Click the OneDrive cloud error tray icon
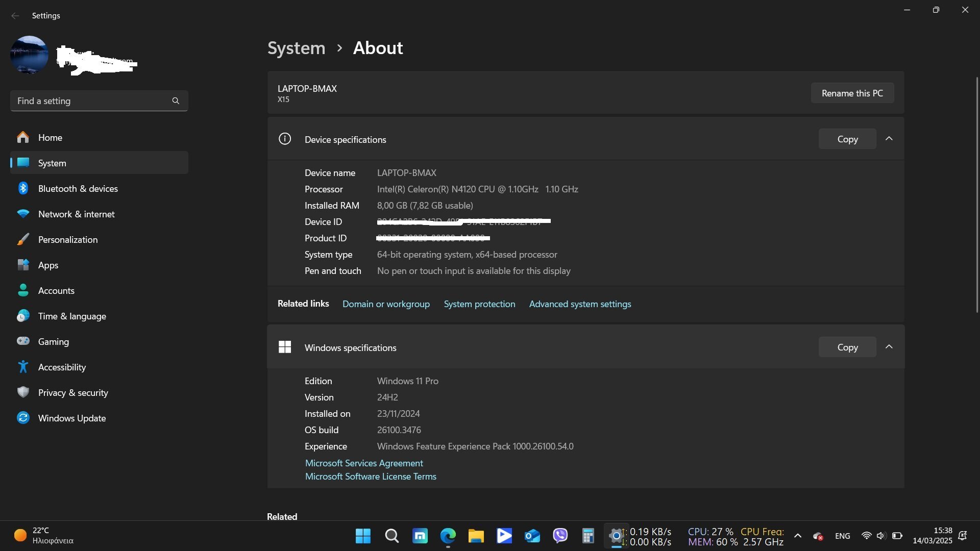This screenshot has width=980, height=551. pos(818,536)
